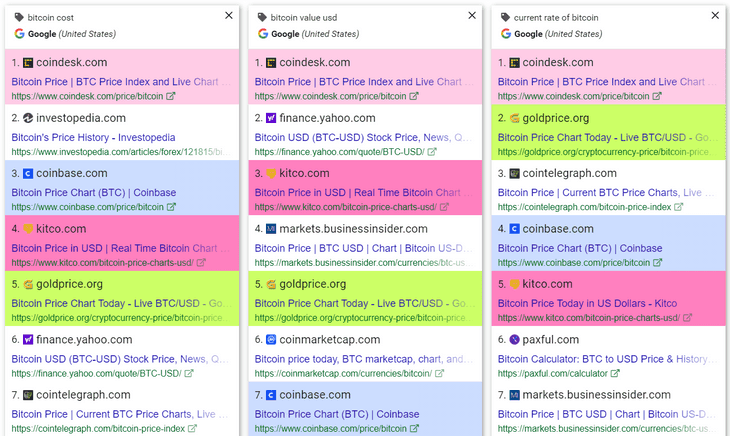Click 'goldprice.org' domain in 'current rate of bitcoin' panel
730x436 pixels.
pos(556,118)
